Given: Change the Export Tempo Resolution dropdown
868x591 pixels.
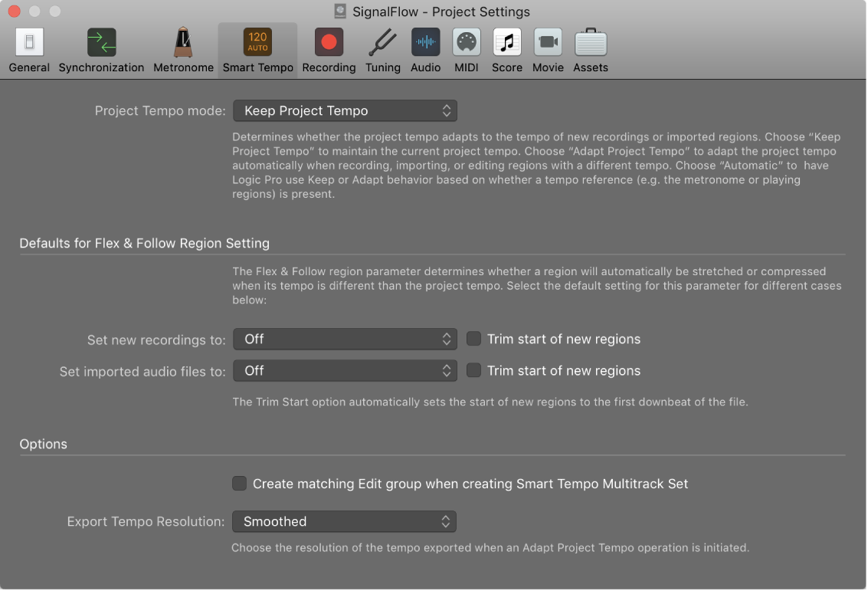Looking at the screenshot, I should 345,521.
